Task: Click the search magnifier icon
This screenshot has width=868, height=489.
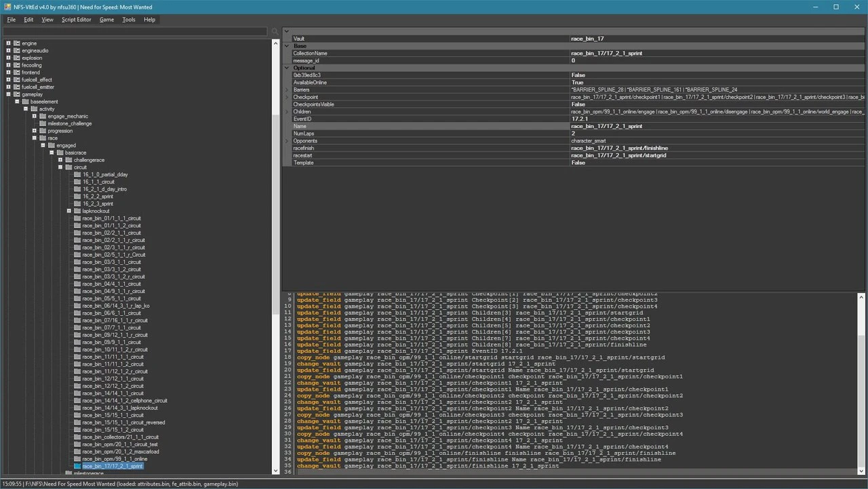Action: coord(275,32)
